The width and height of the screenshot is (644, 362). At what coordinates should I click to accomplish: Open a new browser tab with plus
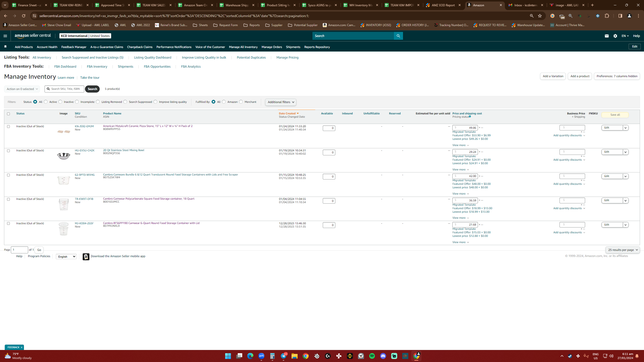[x=592, y=5]
